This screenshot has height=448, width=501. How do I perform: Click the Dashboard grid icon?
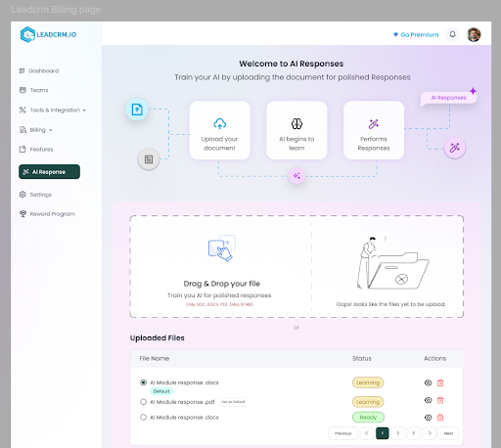click(x=23, y=70)
